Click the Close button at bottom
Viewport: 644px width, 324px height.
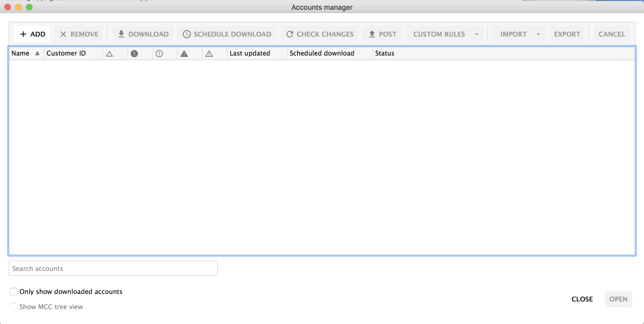[582, 299]
